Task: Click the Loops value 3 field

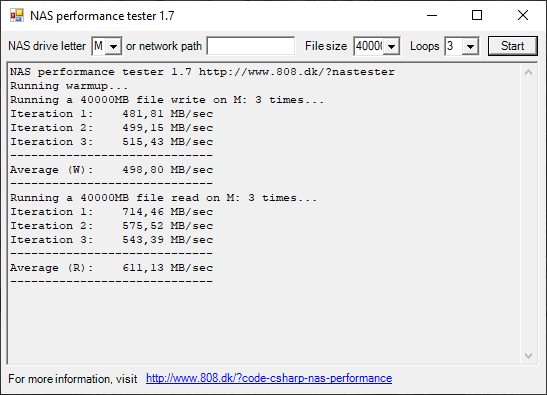Action: [454, 46]
